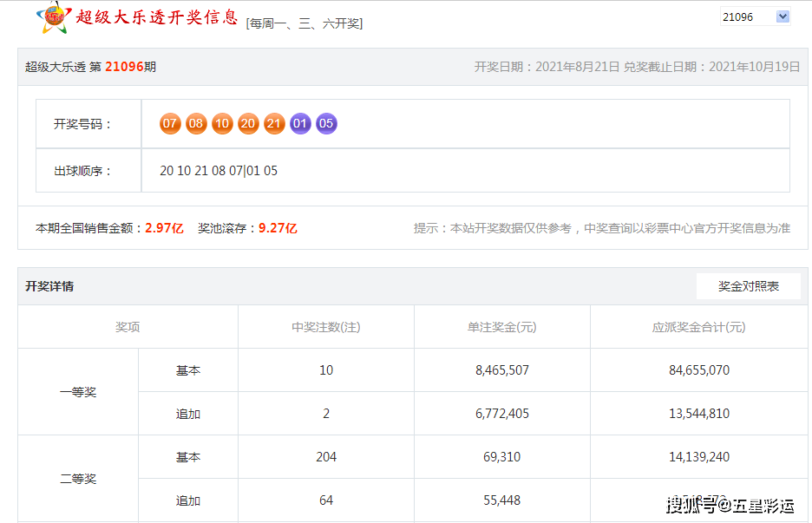Click the 中奖注数(注) column header

325,327
